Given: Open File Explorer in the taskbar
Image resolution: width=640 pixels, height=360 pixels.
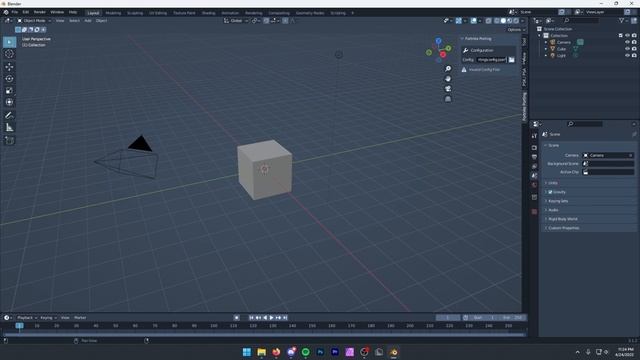Looking at the screenshot, I should coord(262,352).
